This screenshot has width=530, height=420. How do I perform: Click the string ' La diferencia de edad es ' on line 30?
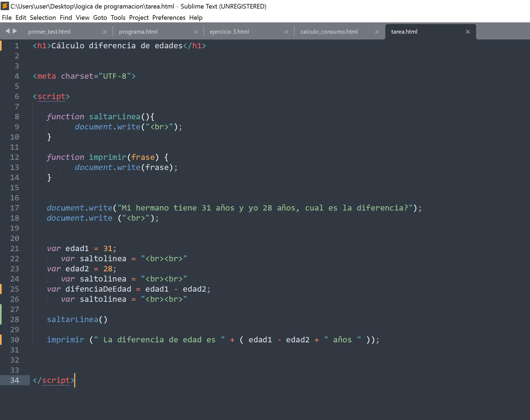(x=159, y=340)
